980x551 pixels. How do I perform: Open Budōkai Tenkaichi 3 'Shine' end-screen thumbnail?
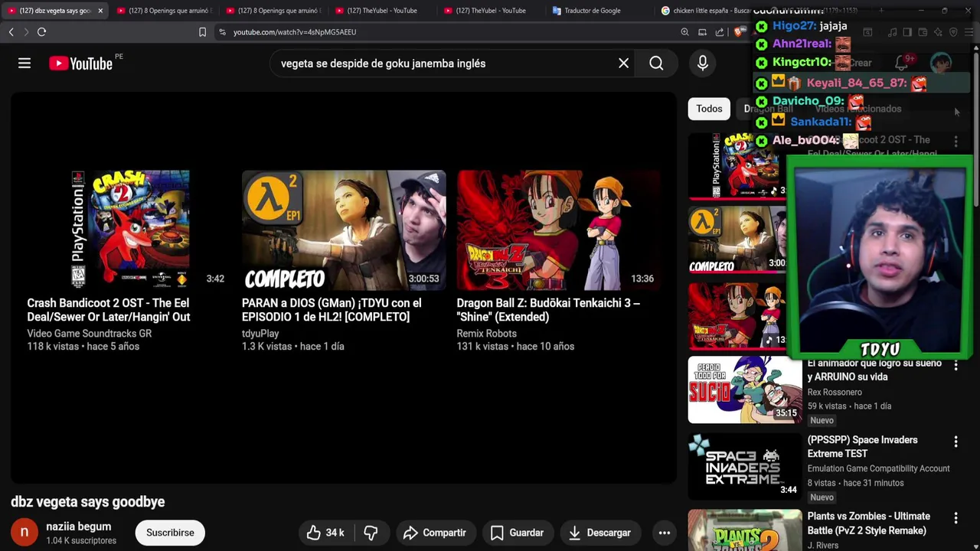[x=558, y=230]
